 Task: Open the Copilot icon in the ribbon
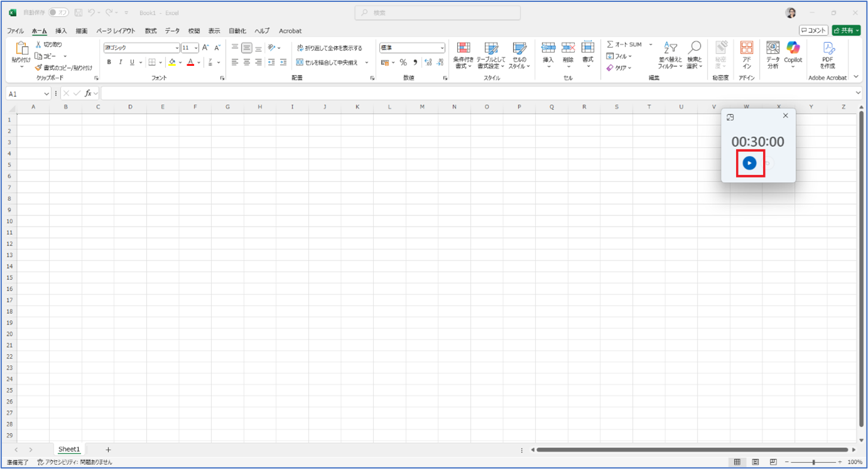793,49
